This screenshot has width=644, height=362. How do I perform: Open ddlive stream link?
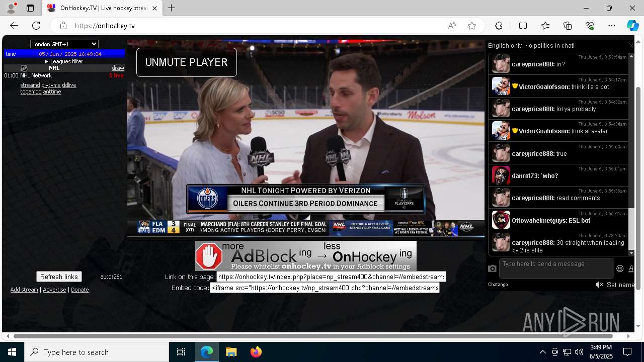(x=69, y=85)
